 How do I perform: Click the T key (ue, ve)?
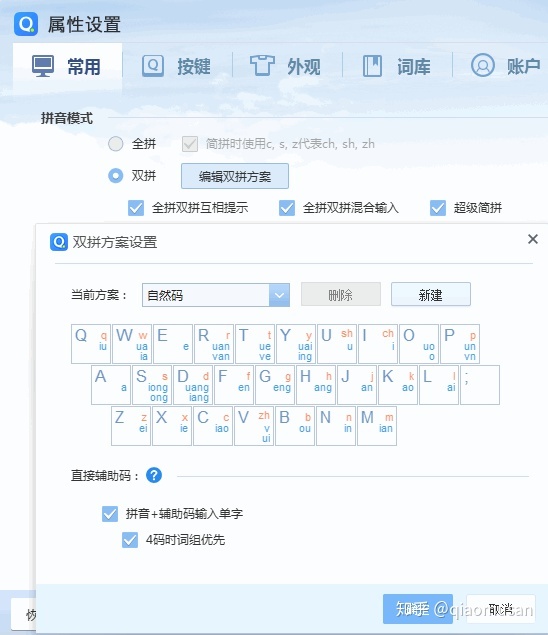pyautogui.click(x=255, y=344)
